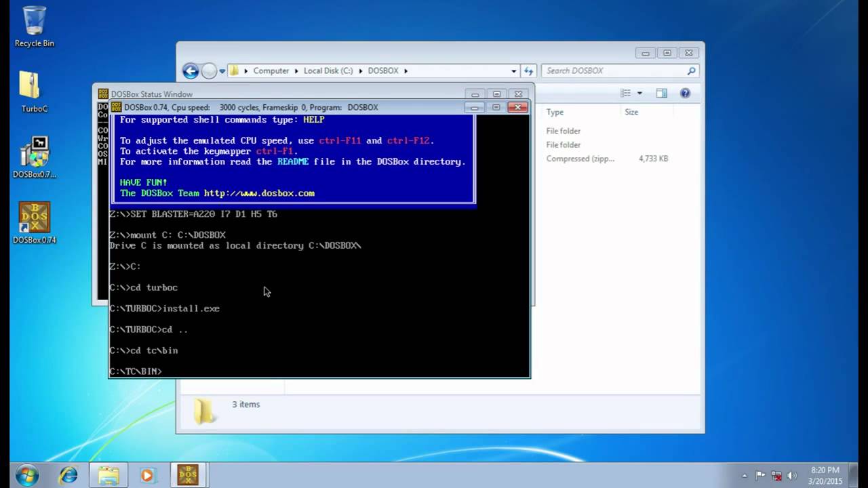Open the Recycle Bin desktop icon

pos(34,26)
